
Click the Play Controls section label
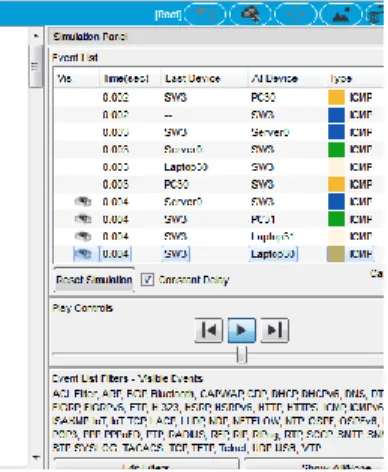tap(83, 308)
